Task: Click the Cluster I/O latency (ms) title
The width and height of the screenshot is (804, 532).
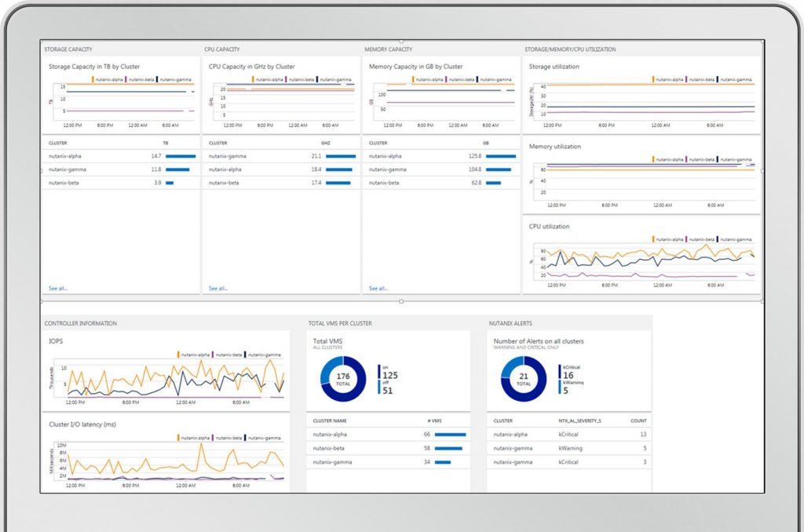Action: click(82, 425)
